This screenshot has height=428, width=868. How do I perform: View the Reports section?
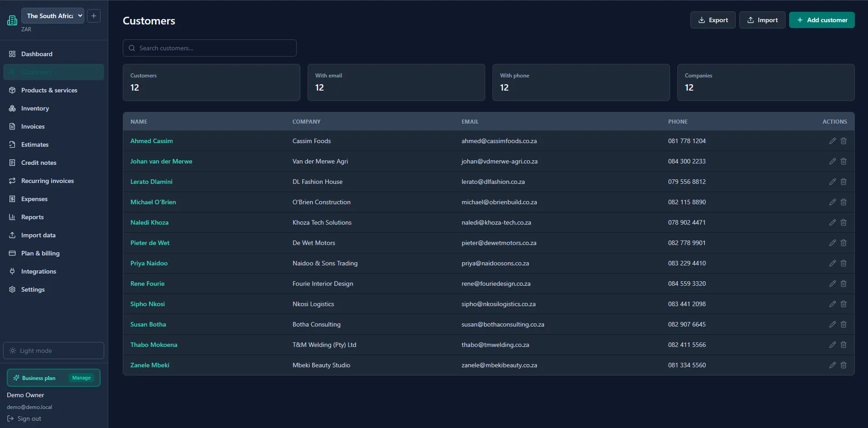[x=53, y=217]
